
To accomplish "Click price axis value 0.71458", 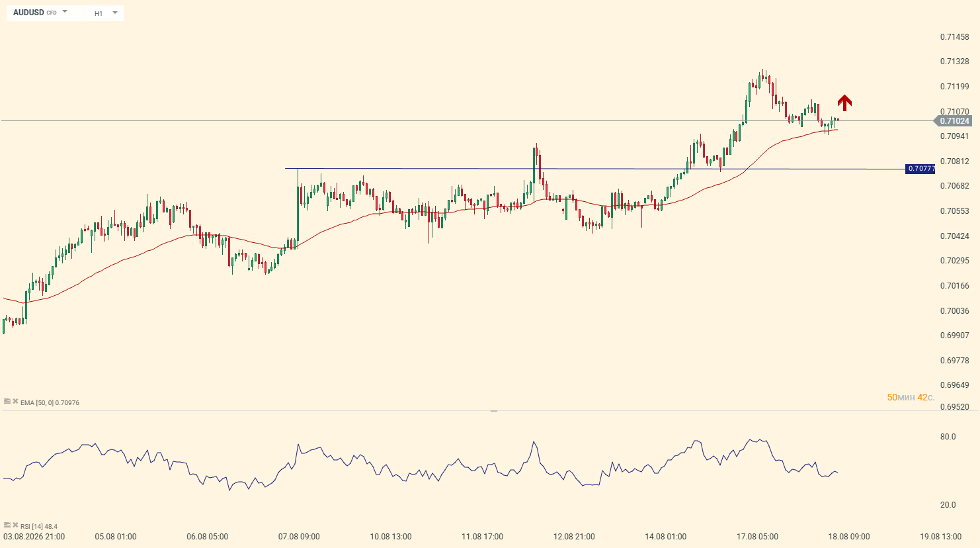I will [955, 37].
